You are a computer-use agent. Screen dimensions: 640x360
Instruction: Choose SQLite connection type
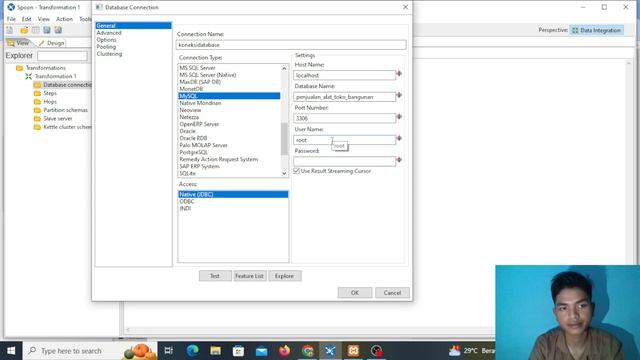[x=187, y=173]
